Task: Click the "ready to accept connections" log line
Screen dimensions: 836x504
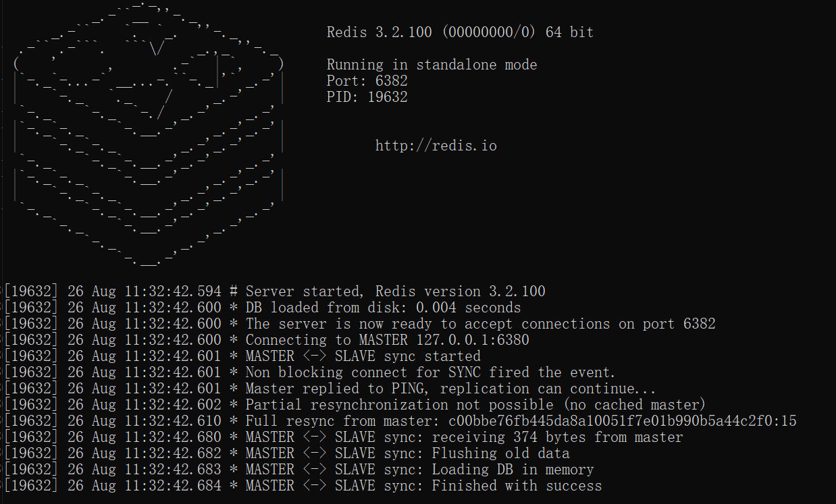Action: click(x=479, y=324)
